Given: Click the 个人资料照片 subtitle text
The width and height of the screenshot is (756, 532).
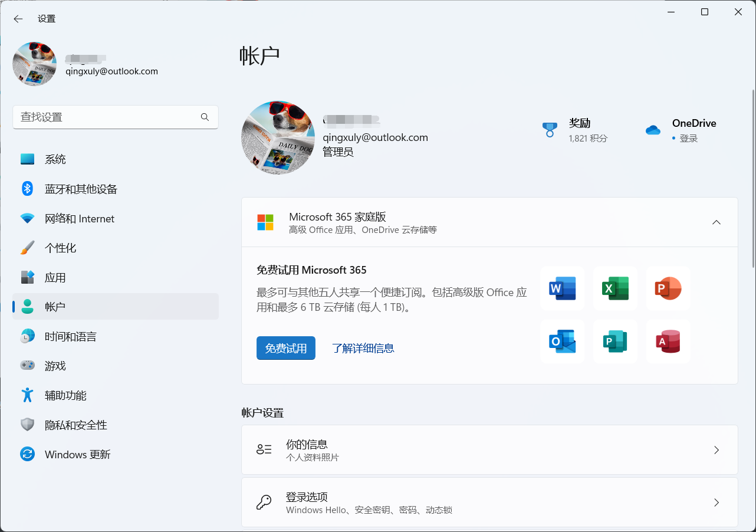Looking at the screenshot, I should click(313, 458).
